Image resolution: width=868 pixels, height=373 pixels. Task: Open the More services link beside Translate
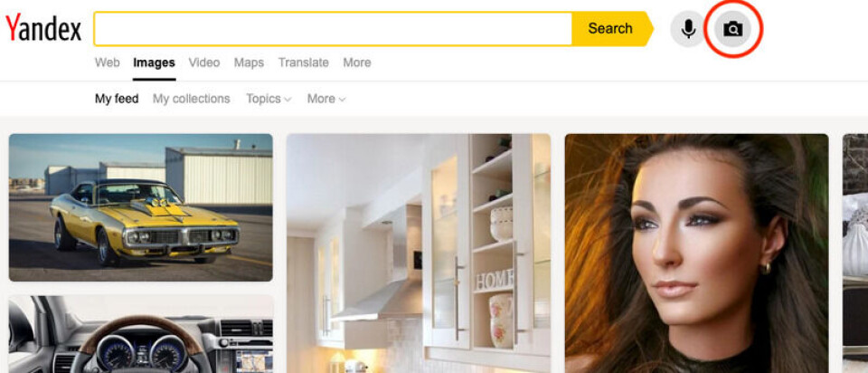click(357, 62)
